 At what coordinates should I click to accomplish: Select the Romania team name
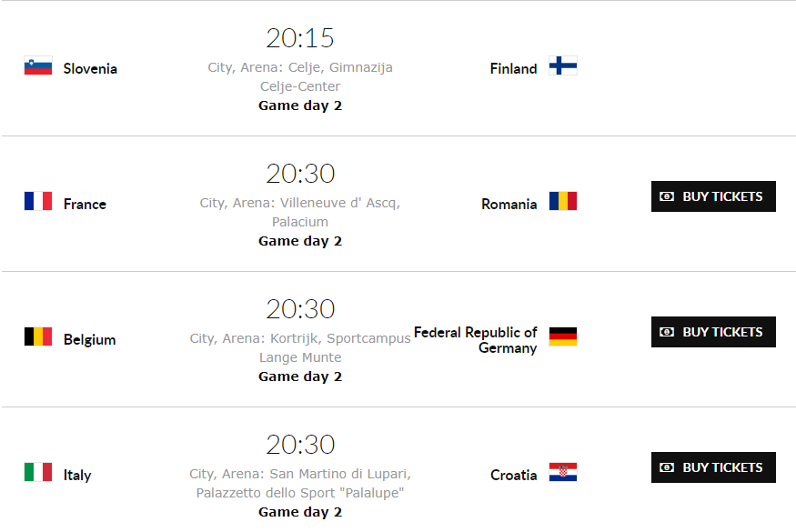[509, 204]
